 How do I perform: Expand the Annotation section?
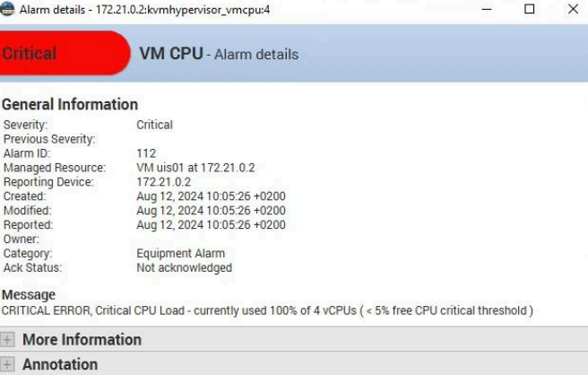pos(294,363)
